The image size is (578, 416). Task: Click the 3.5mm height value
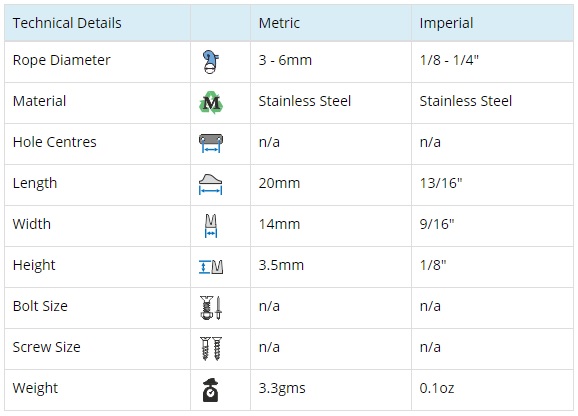coord(281,265)
